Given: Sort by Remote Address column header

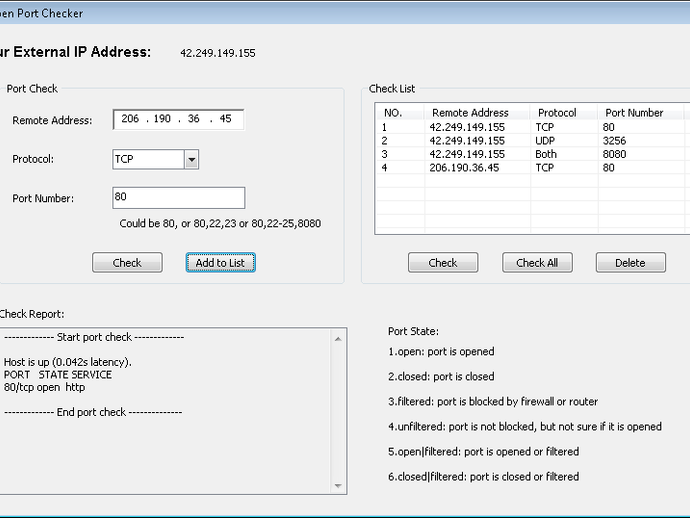Looking at the screenshot, I should click(477, 113).
